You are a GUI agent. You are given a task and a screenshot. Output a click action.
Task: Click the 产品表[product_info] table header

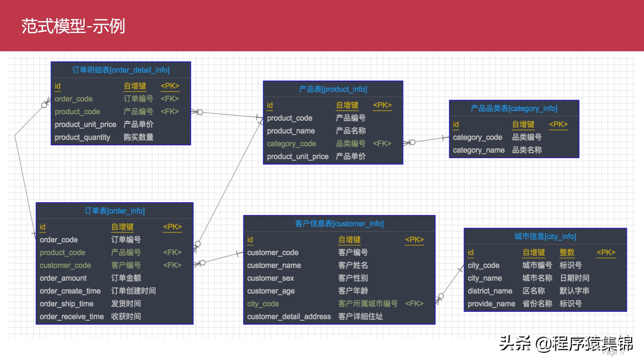[333, 89]
